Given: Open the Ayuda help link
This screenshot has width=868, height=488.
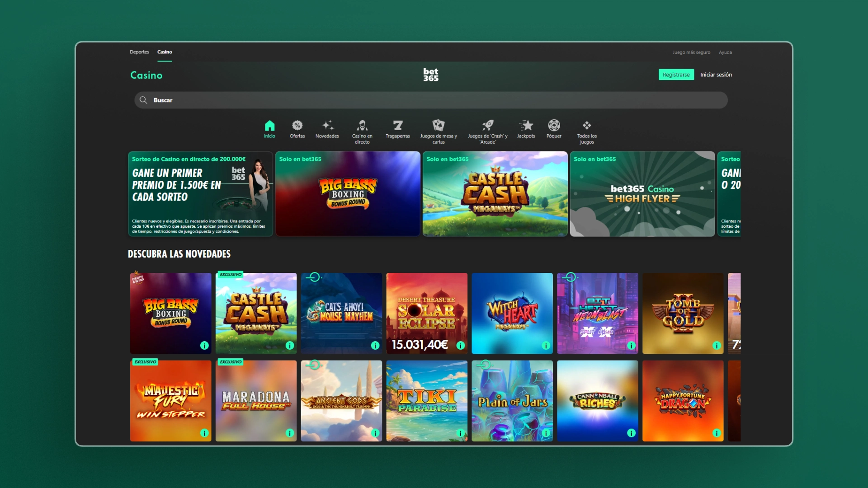Looking at the screenshot, I should point(725,52).
